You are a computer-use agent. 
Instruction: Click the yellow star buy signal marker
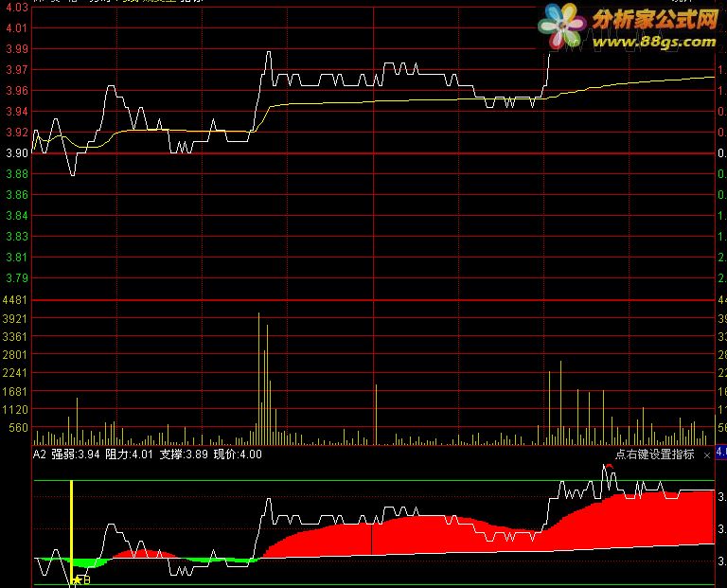[77, 580]
